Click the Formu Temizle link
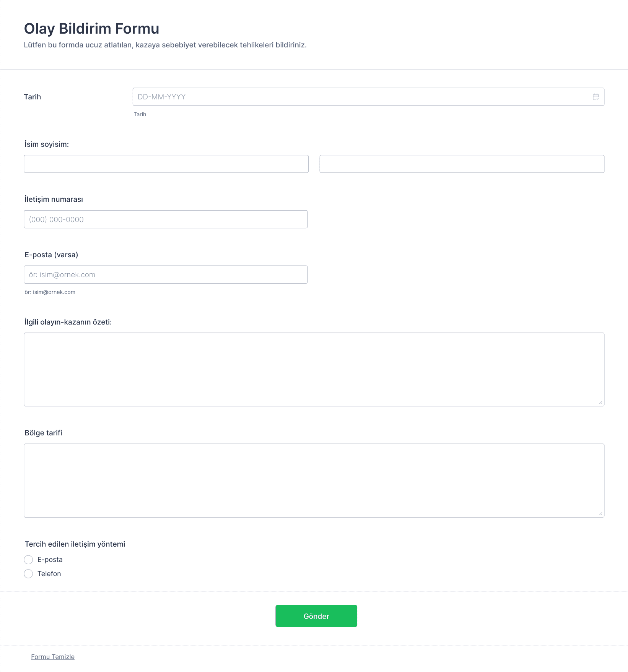 53,657
